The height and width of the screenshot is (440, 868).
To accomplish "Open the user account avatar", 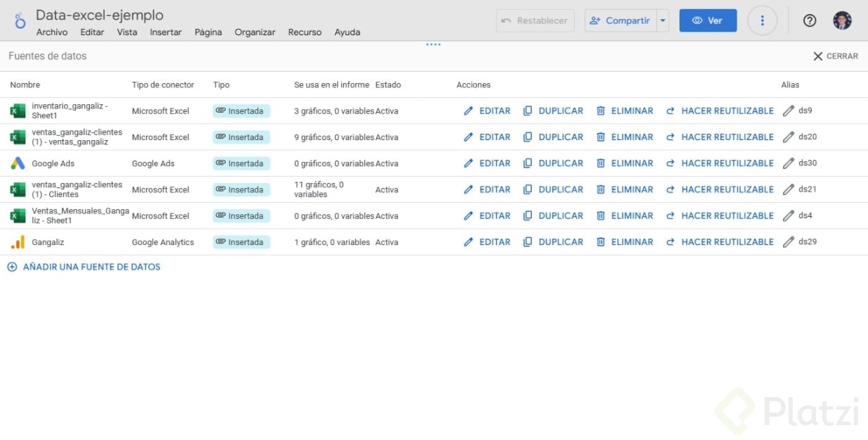I will (842, 20).
